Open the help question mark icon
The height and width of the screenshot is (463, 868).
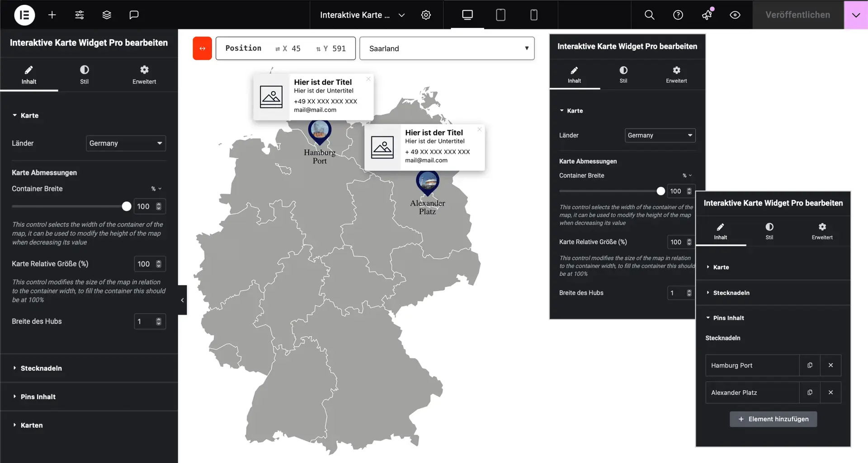coord(678,15)
